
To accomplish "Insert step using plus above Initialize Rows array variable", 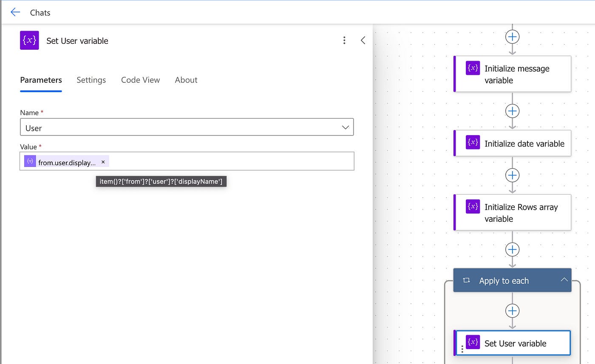I will pos(513,175).
